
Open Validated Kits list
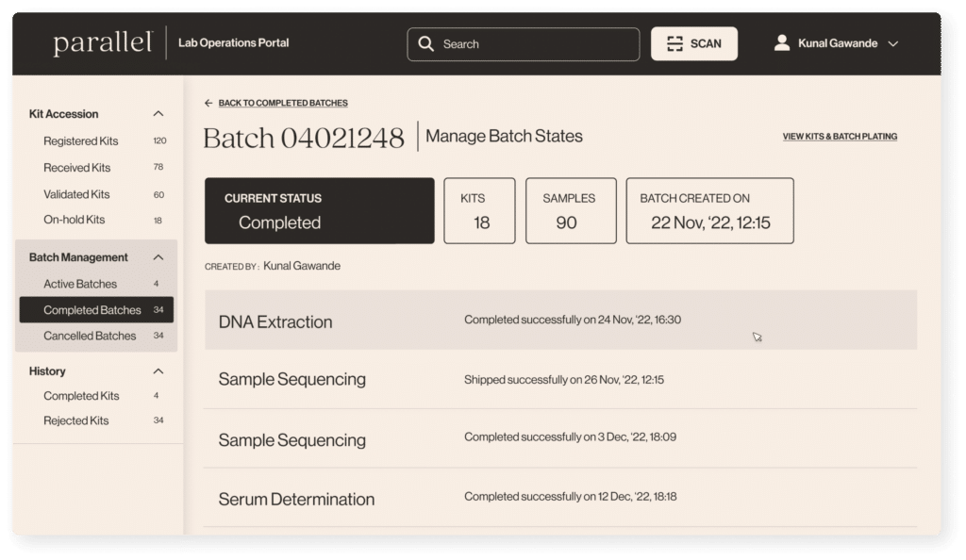[x=76, y=194]
